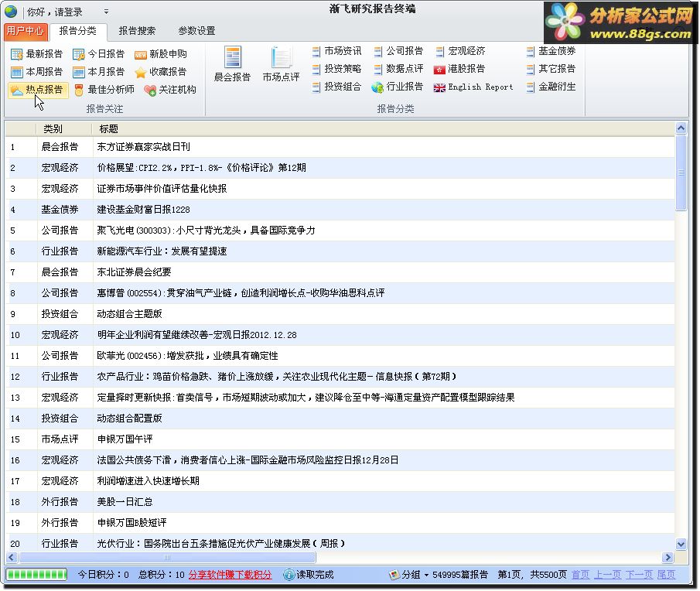Viewport: 700px width, 591px height.
Task: Switch to the 报告分类 tab
Action: pyautogui.click(x=77, y=31)
